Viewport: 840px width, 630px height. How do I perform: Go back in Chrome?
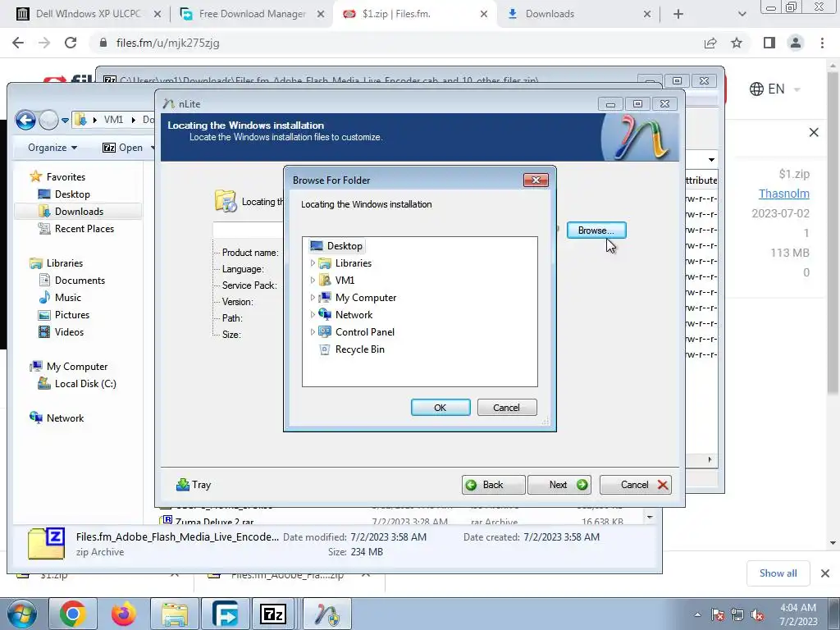tap(18, 43)
